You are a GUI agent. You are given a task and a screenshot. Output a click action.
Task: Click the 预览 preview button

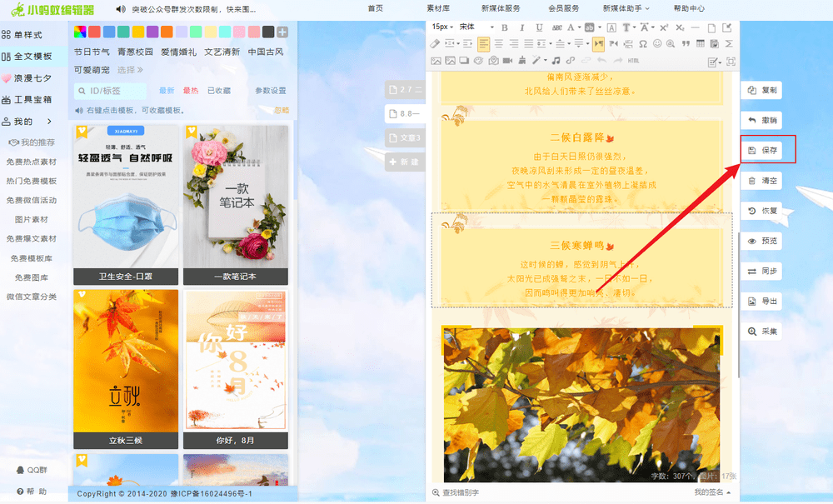point(763,241)
